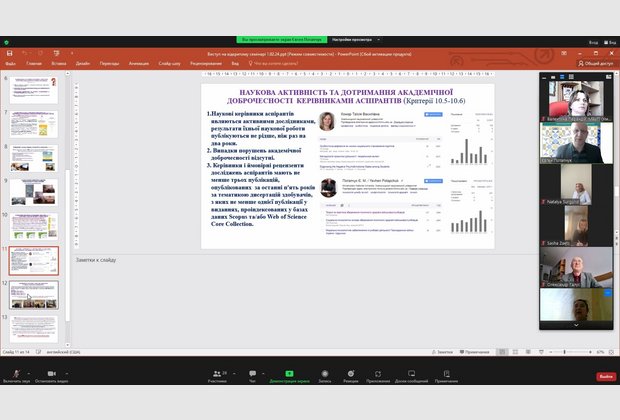Select slide 7 thumbnail
Screen dimensions: 620x420
click(x=34, y=124)
